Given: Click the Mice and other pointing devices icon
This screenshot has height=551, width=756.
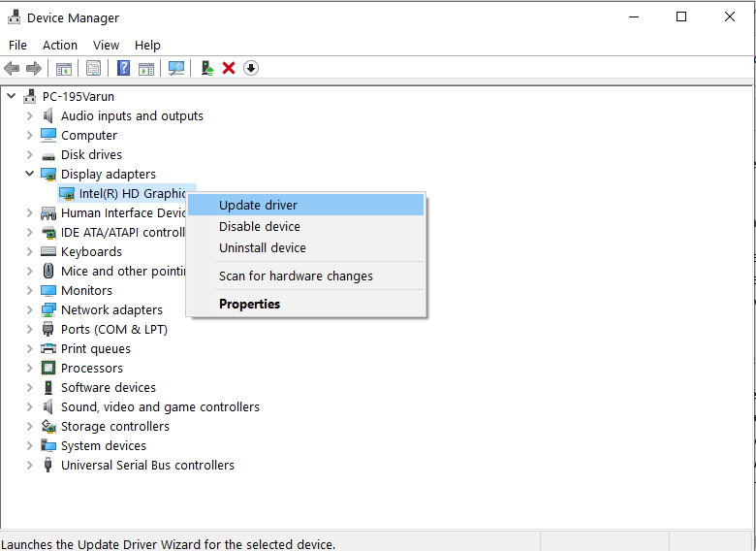Looking at the screenshot, I should pos(48,271).
